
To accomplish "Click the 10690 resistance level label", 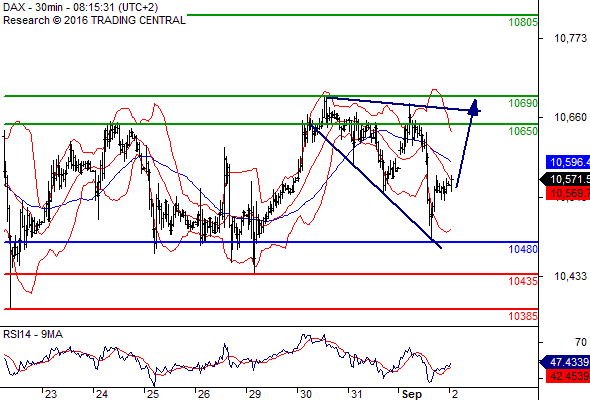I will click(523, 103).
